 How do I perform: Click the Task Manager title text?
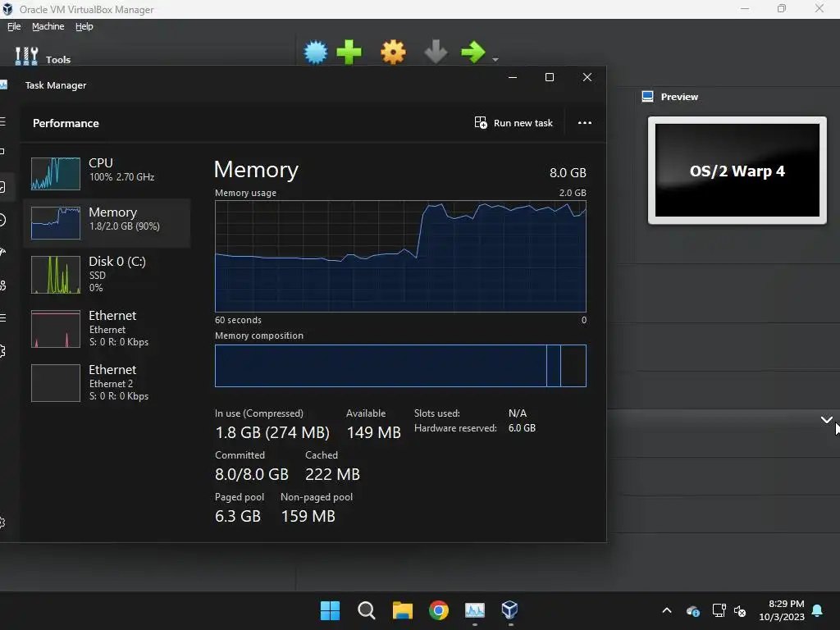tap(56, 85)
